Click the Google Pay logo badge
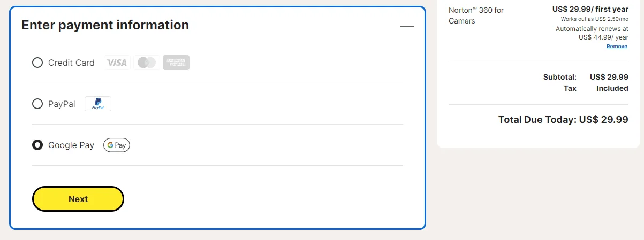This screenshot has height=240, width=644. pyautogui.click(x=117, y=145)
